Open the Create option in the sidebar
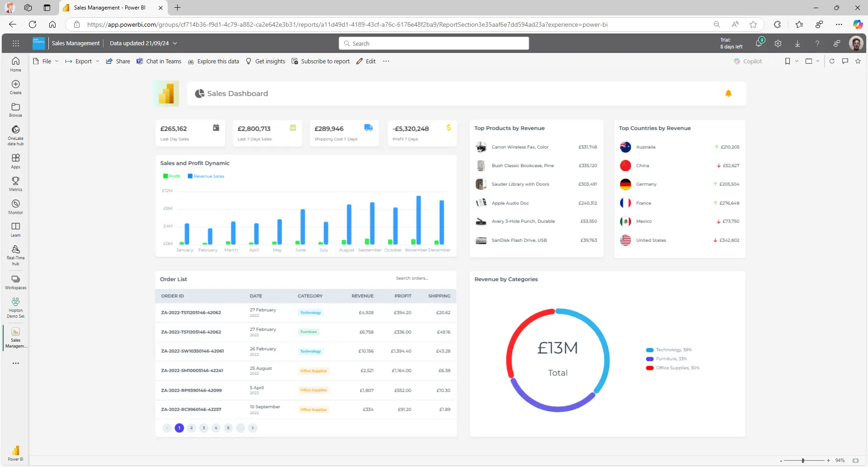The image size is (868, 467). point(15,87)
